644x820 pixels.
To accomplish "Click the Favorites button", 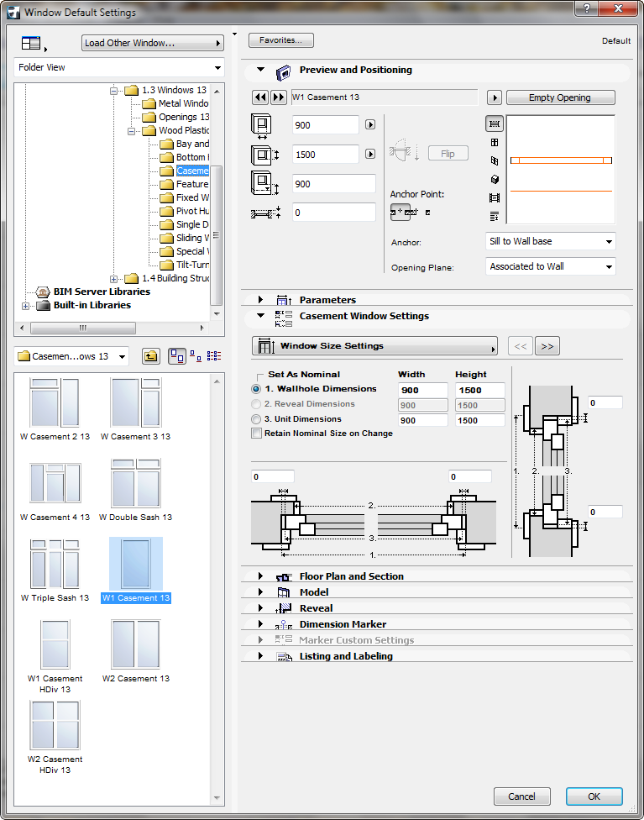I will [281, 40].
